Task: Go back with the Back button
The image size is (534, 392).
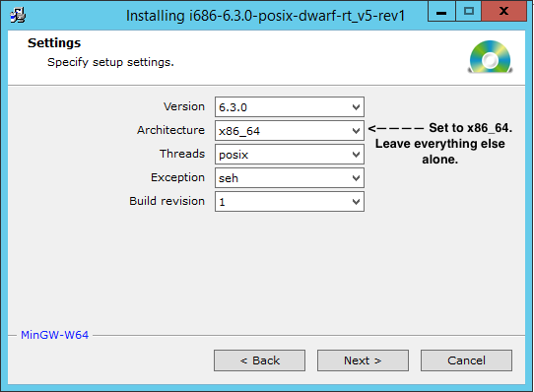Action: point(259,360)
